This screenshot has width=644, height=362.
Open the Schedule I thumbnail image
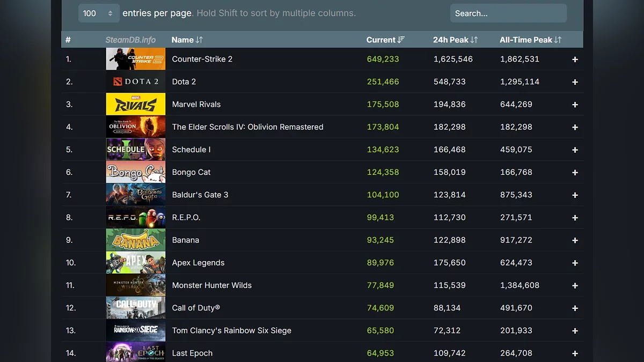(x=136, y=150)
